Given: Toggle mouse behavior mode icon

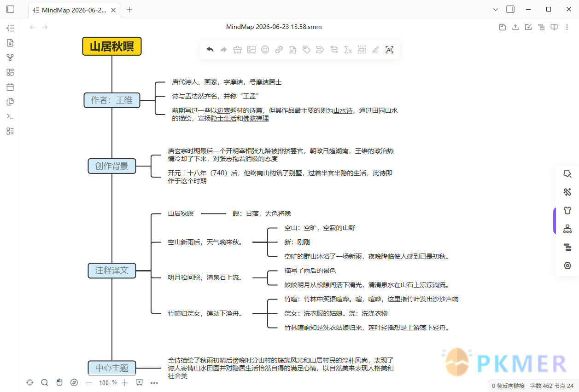Looking at the screenshot, I should click(x=59, y=382).
